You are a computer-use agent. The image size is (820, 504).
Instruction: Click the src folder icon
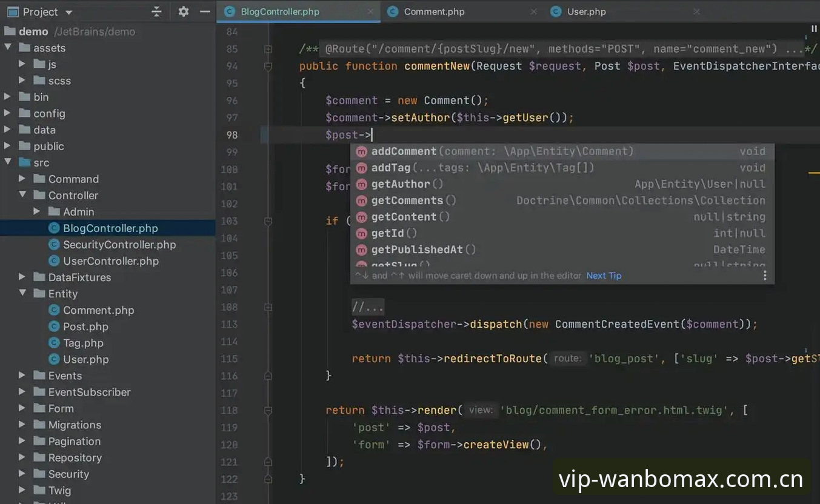click(25, 162)
